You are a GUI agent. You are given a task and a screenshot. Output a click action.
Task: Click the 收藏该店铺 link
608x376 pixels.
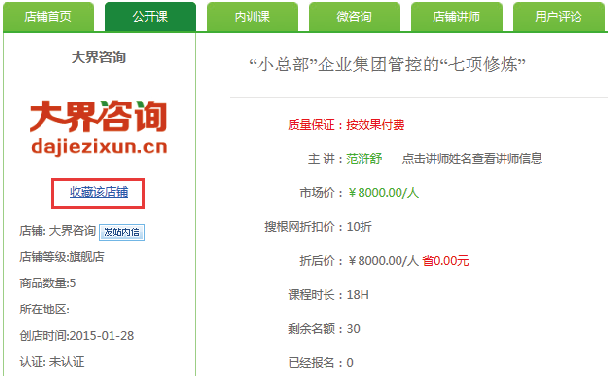pyautogui.click(x=99, y=192)
